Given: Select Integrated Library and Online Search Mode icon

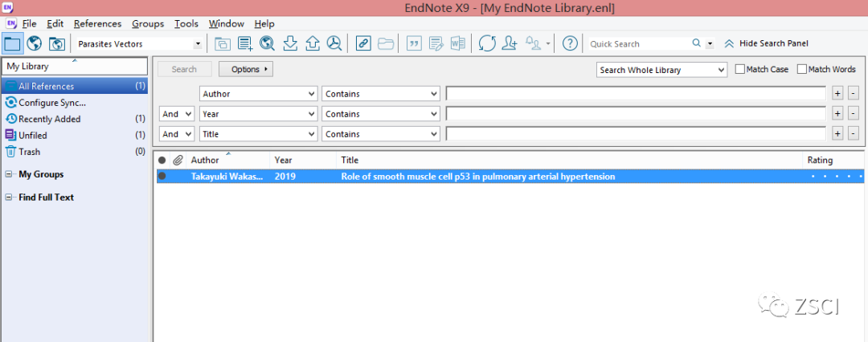Looking at the screenshot, I should [57, 43].
